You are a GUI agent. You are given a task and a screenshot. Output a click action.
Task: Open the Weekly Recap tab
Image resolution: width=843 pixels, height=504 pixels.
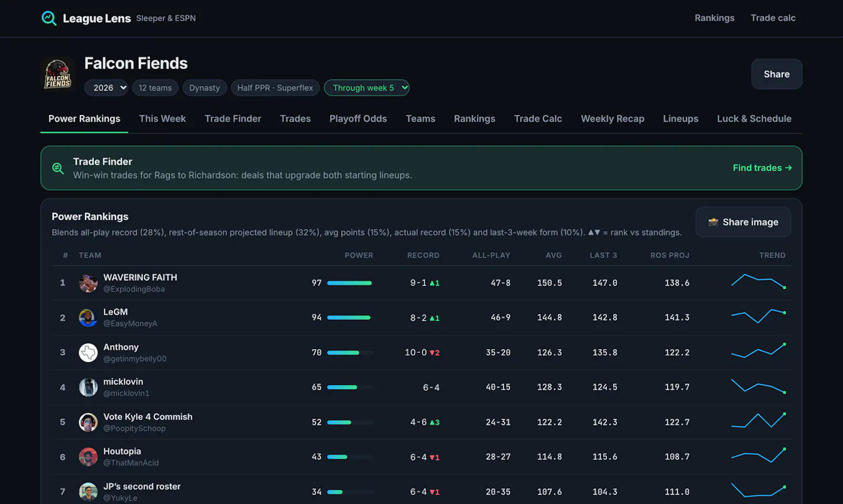coord(612,119)
